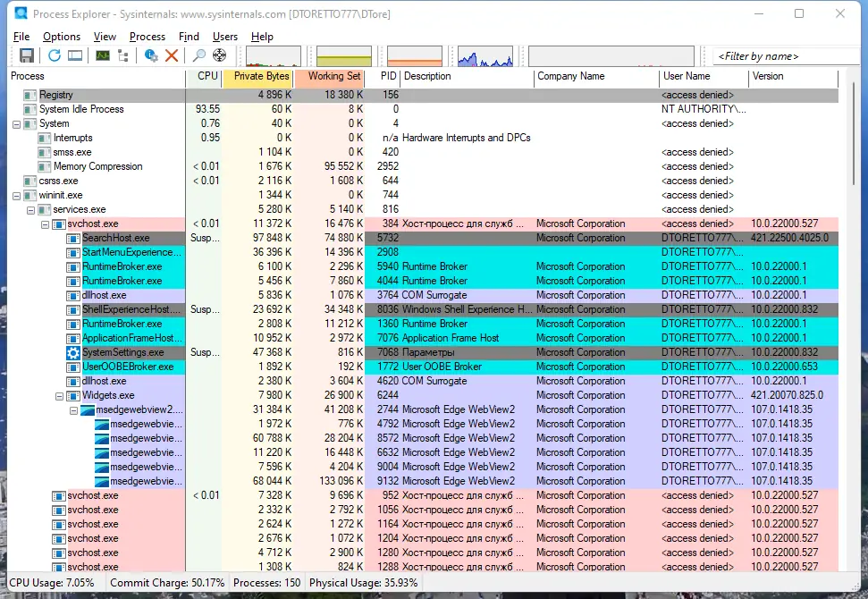Open the Users menu

(224, 37)
